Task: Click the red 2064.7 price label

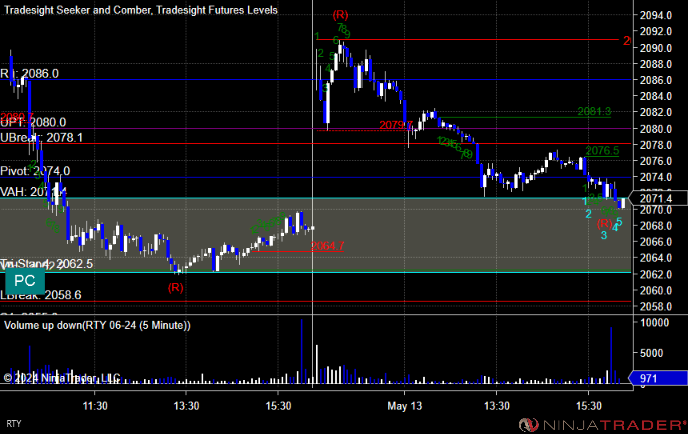Action: (327, 246)
